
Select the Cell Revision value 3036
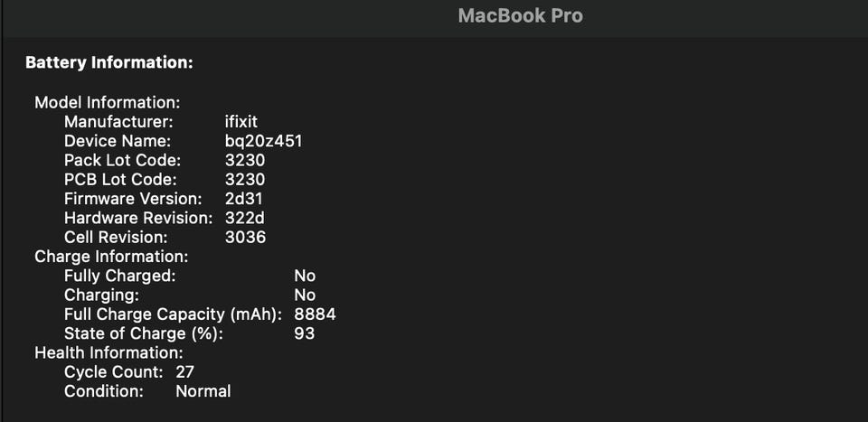pos(245,237)
